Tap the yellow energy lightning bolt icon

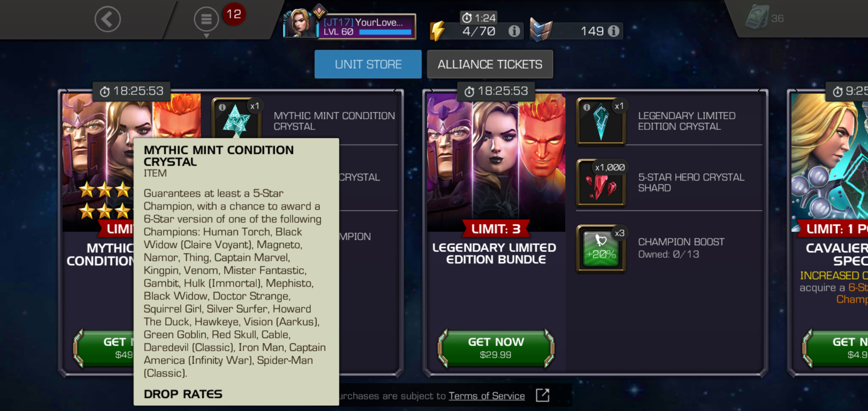(x=438, y=31)
